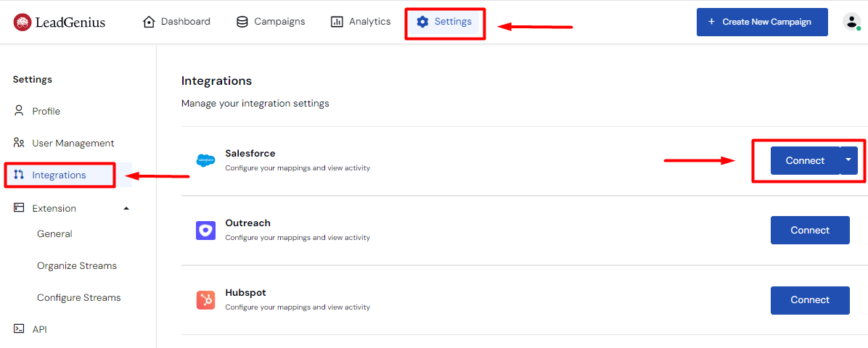868x348 pixels.
Task: Click the Dashboard house icon
Action: click(x=148, y=22)
